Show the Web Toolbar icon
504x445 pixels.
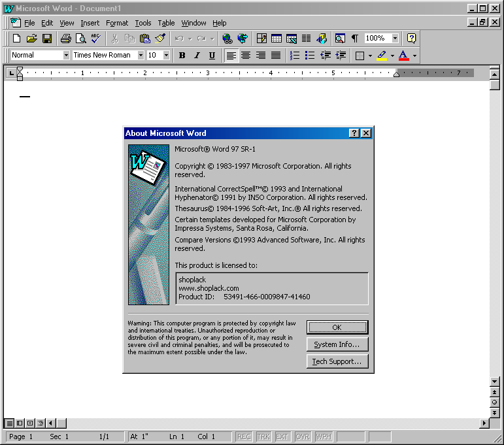(243, 39)
